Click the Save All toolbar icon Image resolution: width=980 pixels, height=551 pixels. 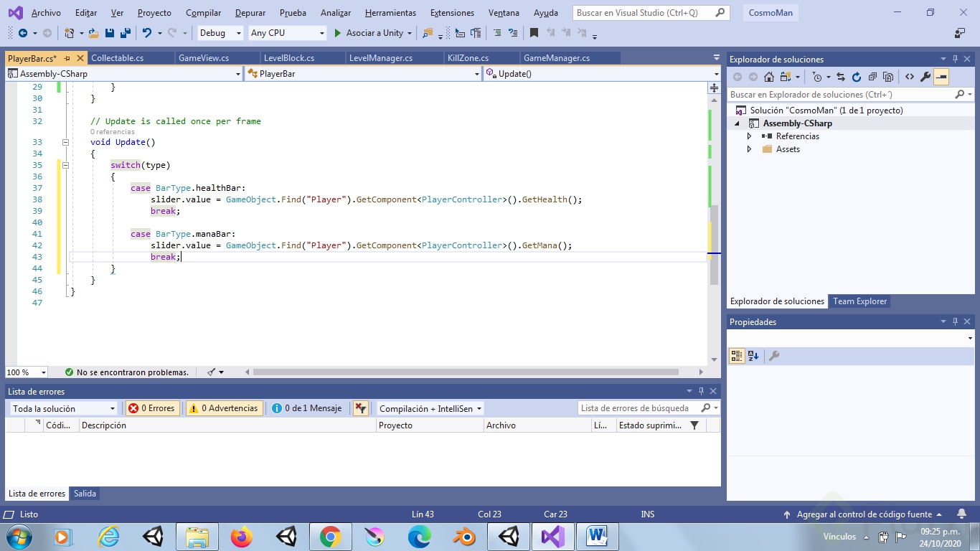(x=125, y=33)
